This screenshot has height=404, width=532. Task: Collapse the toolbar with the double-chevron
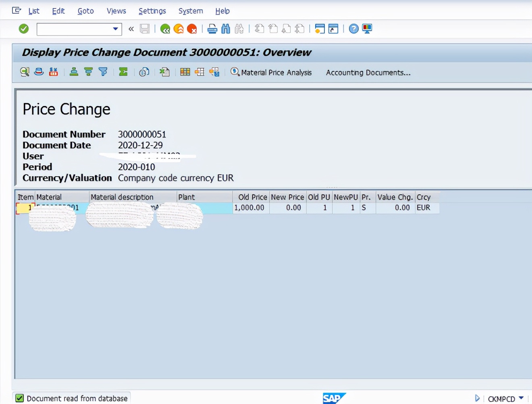(x=131, y=29)
